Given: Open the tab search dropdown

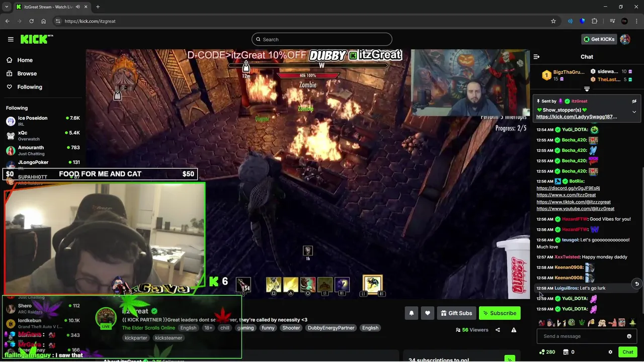Looking at the screenshot, I should coord(7,7).
